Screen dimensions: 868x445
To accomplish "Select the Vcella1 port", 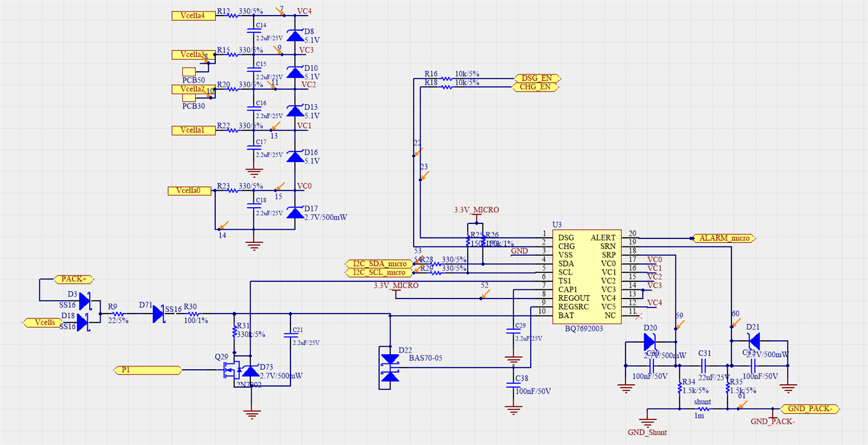I will click(x=193, y=131).
